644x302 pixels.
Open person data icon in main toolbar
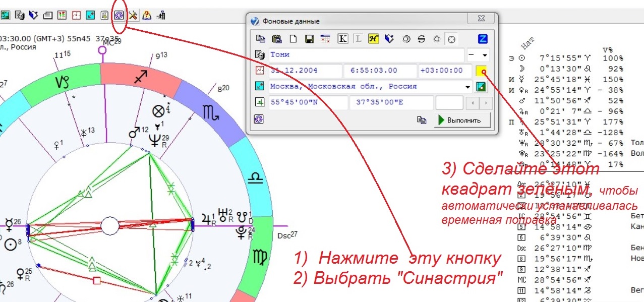pos(20,15)
